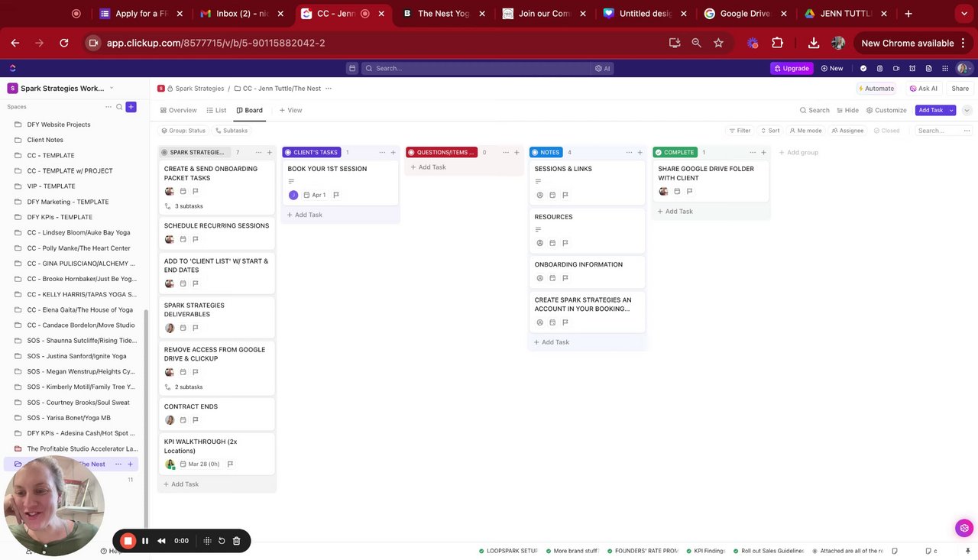Viewport: 978px width, 560px height.
Task: Open the Chrome tab search chevron
Action: click(964, 13)
